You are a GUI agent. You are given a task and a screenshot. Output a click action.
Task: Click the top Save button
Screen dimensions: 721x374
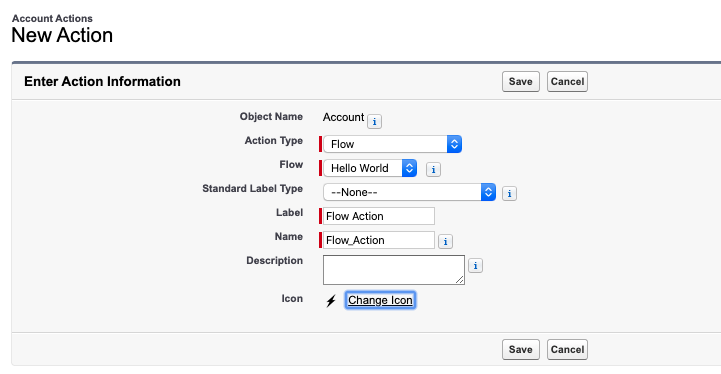(521, 81)
